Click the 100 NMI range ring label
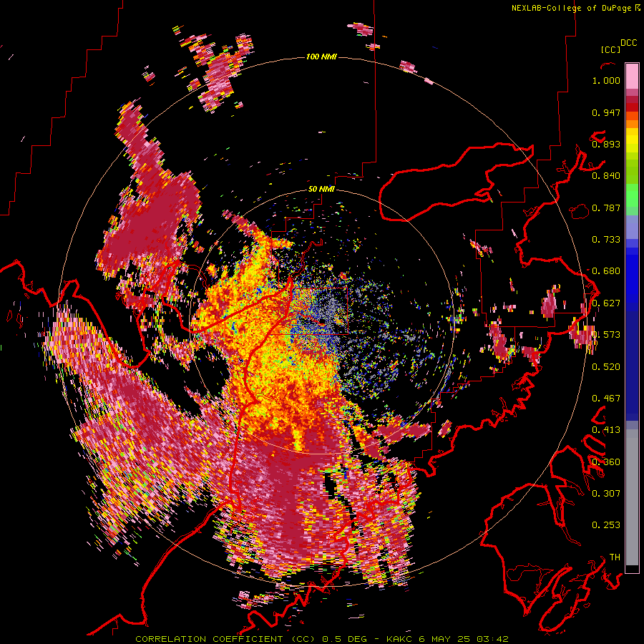 [x=321, y=57]
